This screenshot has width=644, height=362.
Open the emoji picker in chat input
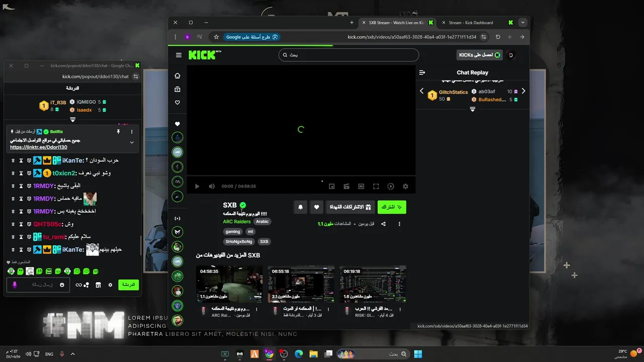point(62,285)
